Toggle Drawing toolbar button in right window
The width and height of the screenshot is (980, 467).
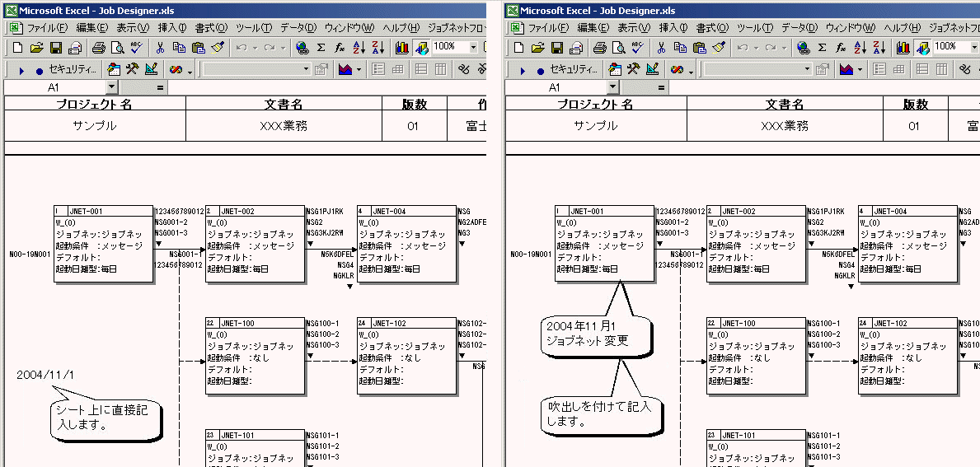pyautogui.click(x=922, y=48)
